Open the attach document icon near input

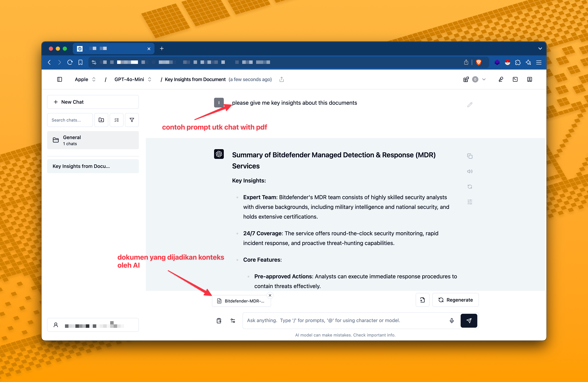219,321
